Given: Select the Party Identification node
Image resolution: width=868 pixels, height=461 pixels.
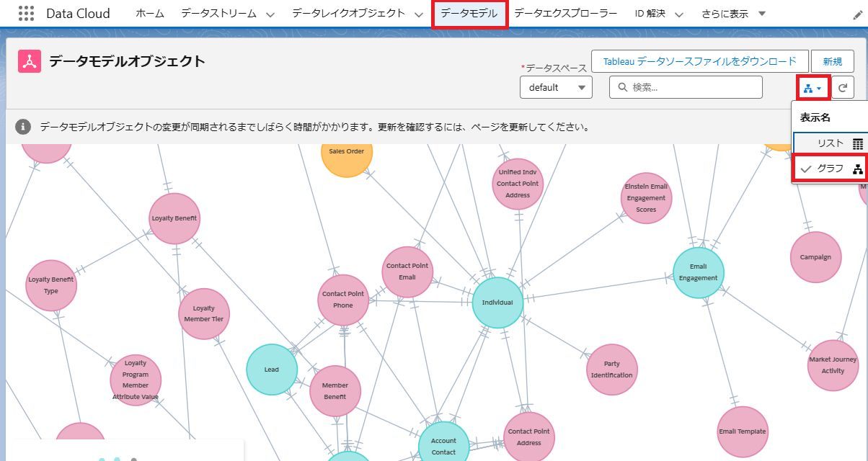Looking at the screenshot, I should [611, 370].
